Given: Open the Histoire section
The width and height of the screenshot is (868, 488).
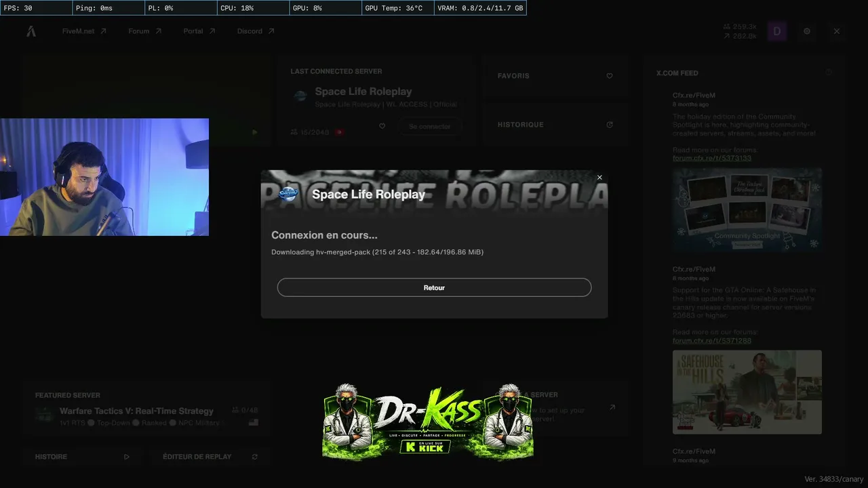Looking at the screenshot, I should tap(82, 457).
